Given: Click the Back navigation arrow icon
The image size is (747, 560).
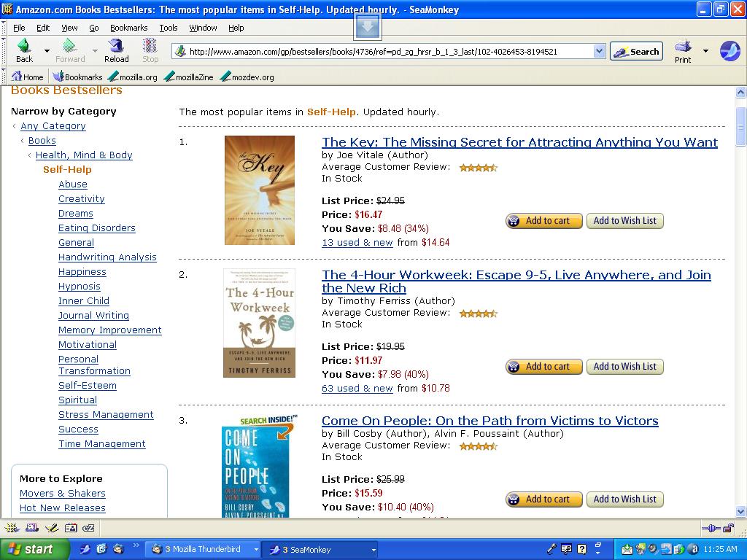Looking at the screenshot, I should pos(24,46).
